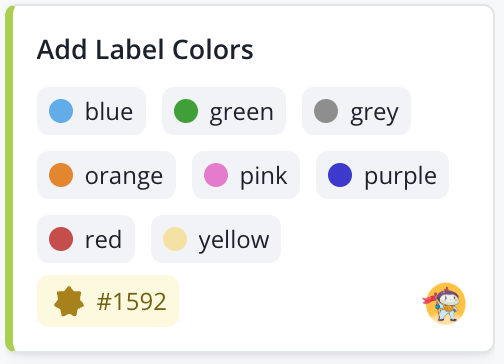Select the green label chip
Screen dimensions: 504x364
224,111
